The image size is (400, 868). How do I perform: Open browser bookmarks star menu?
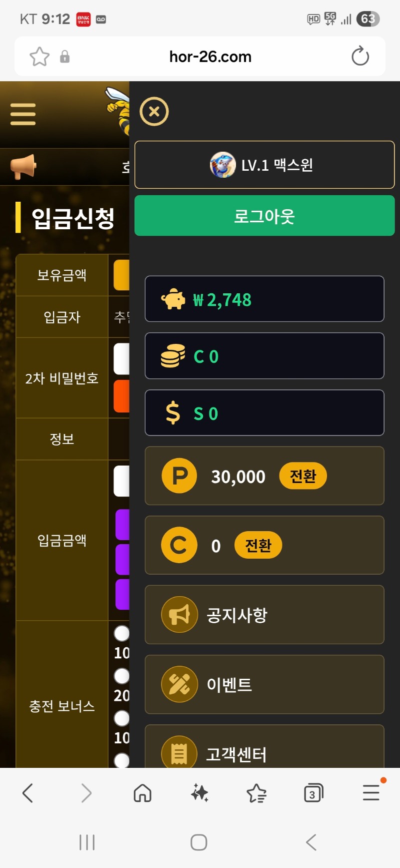click(256, 792)
